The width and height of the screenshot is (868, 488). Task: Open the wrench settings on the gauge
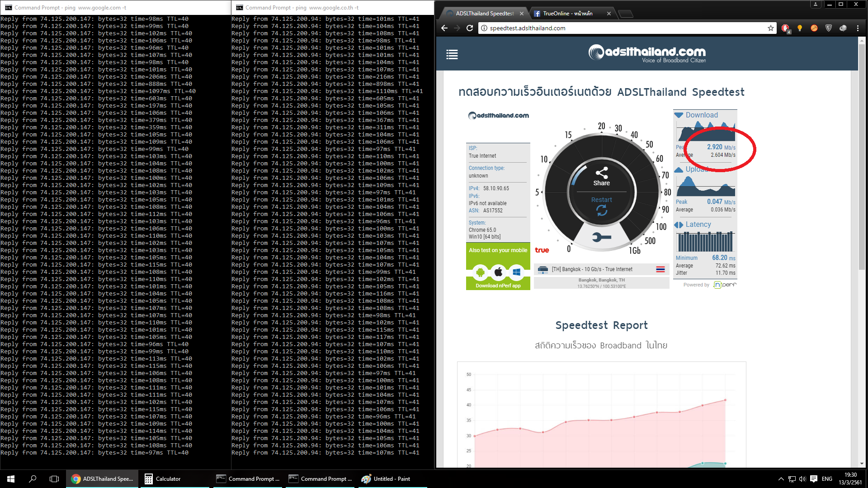pos(601,237)
